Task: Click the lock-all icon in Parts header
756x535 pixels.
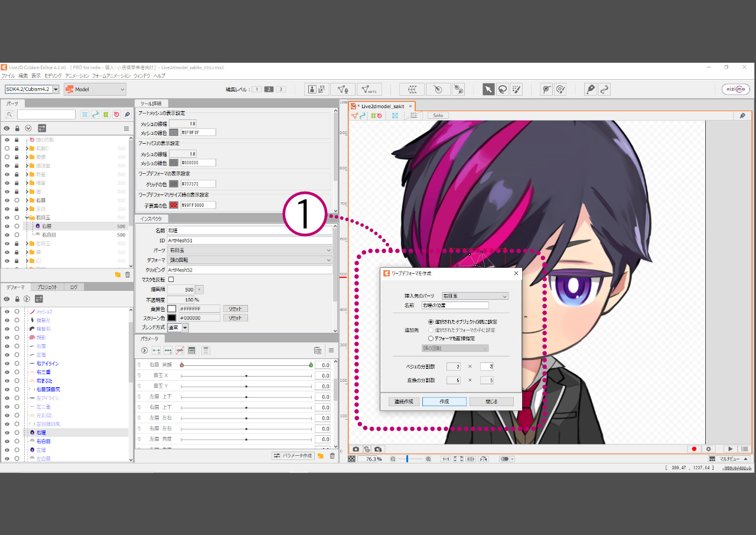Action: (x=17, y=128)
